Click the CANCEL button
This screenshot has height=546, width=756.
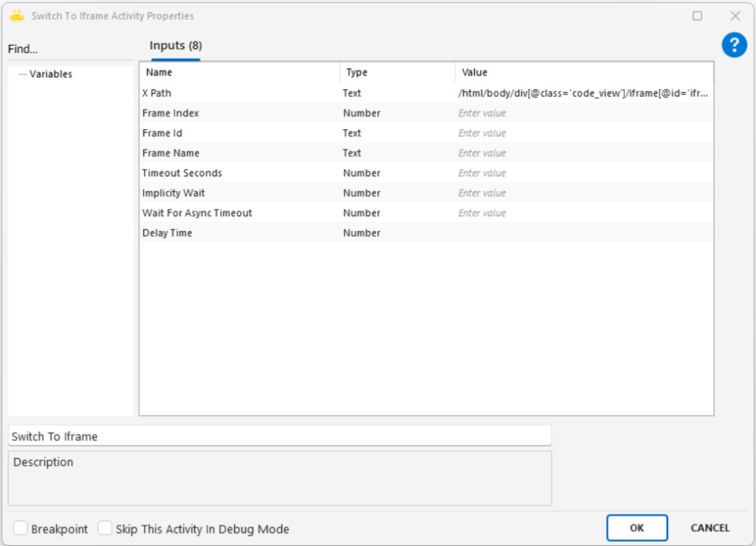tap(709, 528)
